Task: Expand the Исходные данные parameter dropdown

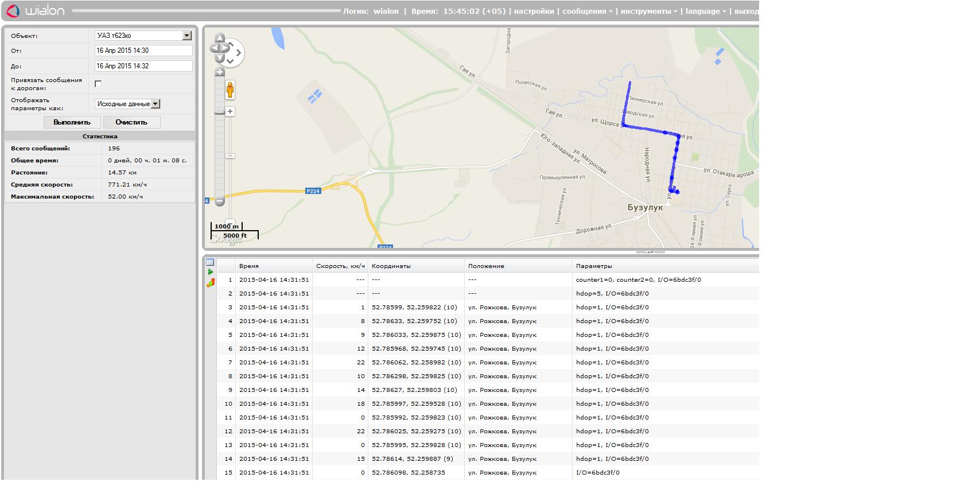Action: click(155, 104)
